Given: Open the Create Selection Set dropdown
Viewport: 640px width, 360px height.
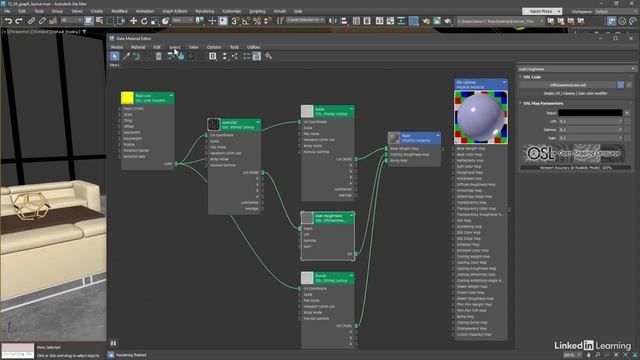Looking at the screenshot, I should [x=305, y=20].
